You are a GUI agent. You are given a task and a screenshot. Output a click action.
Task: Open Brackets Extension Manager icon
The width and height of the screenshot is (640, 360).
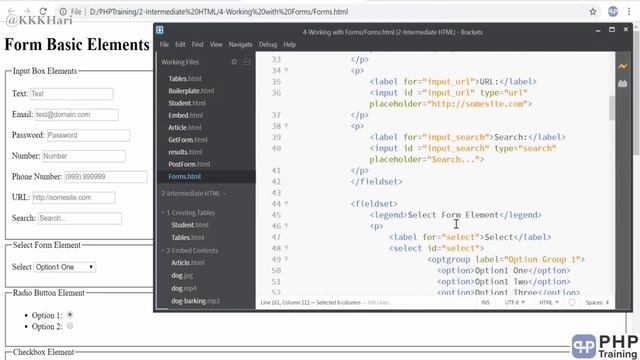(622, 84)
